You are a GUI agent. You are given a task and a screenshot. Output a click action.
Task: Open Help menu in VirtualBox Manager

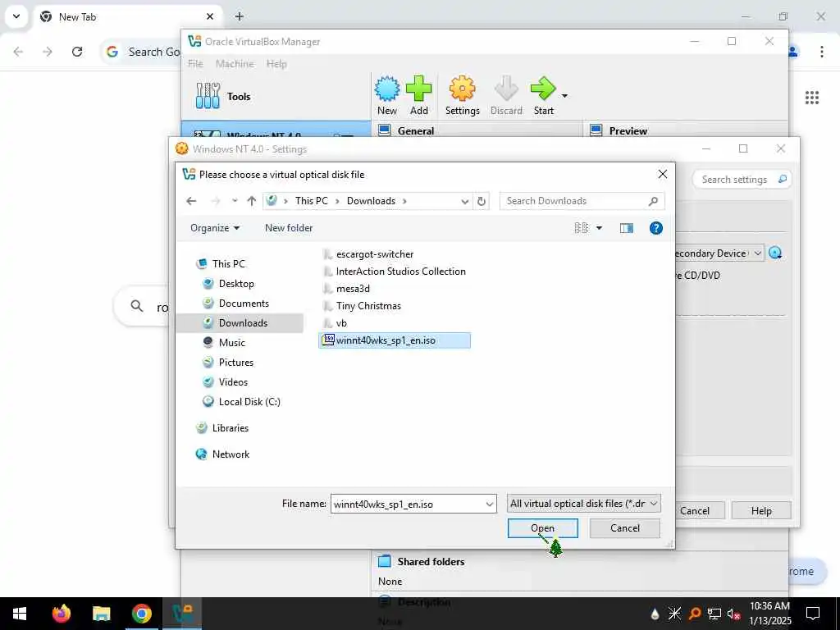[x=276, y=64]
